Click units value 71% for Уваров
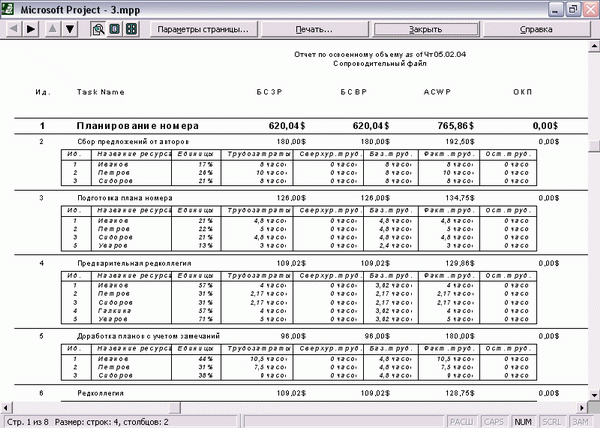600x428 pixels. coord(205,319)
